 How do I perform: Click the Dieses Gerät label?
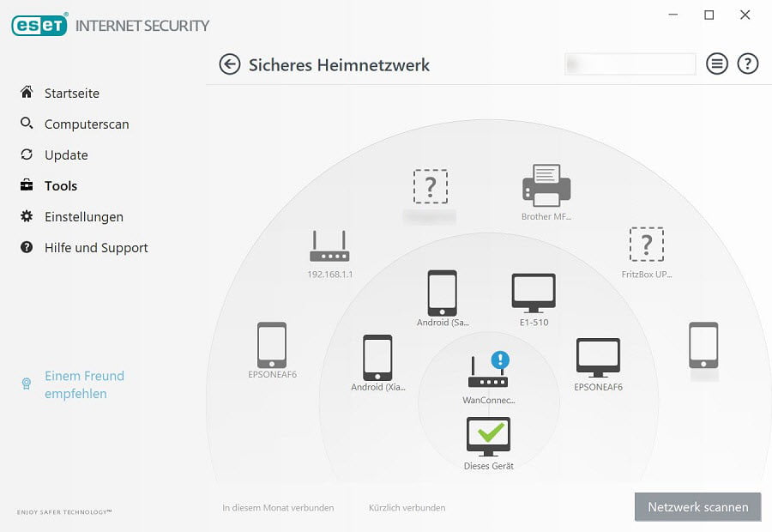click(x=488, y=466)
